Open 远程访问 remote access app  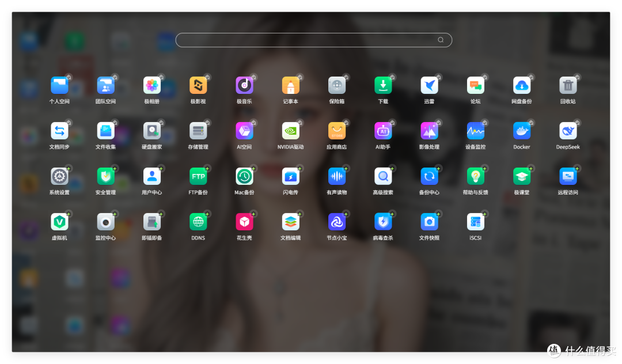(568, 176)
